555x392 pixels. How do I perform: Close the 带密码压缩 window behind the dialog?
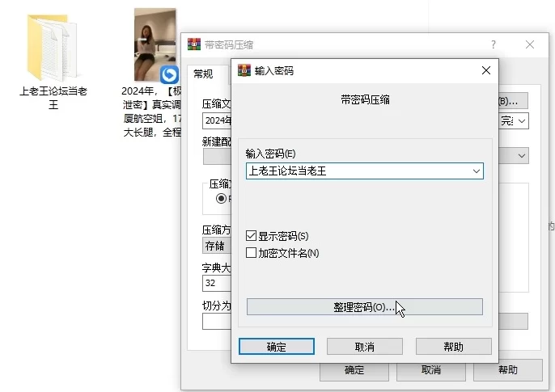531,45
